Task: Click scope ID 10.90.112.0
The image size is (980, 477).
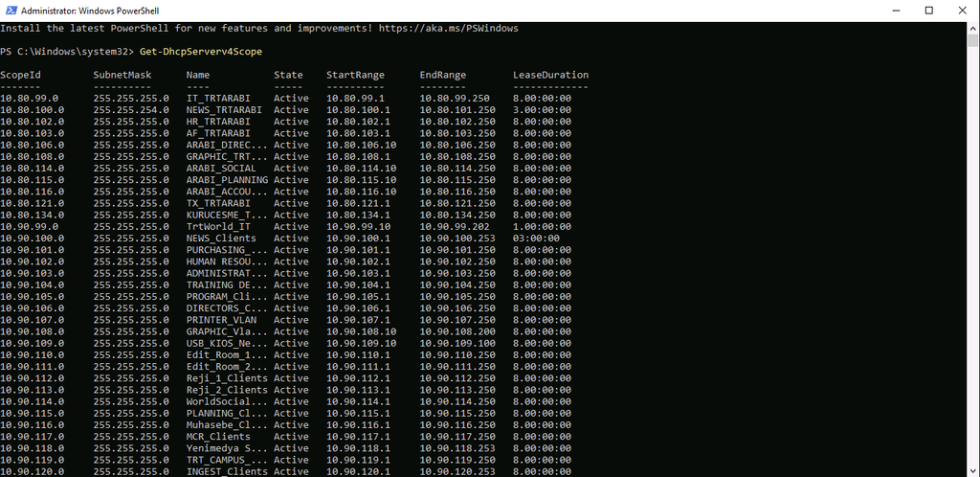Action: (x=32, y=378)
